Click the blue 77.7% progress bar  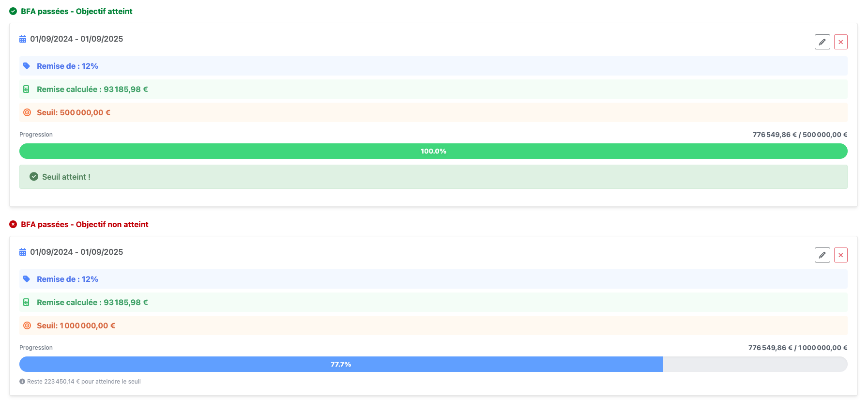341,364
